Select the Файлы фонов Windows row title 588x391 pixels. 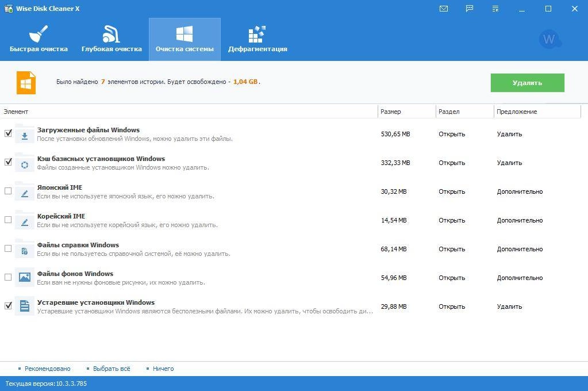[x=75, y=274]
